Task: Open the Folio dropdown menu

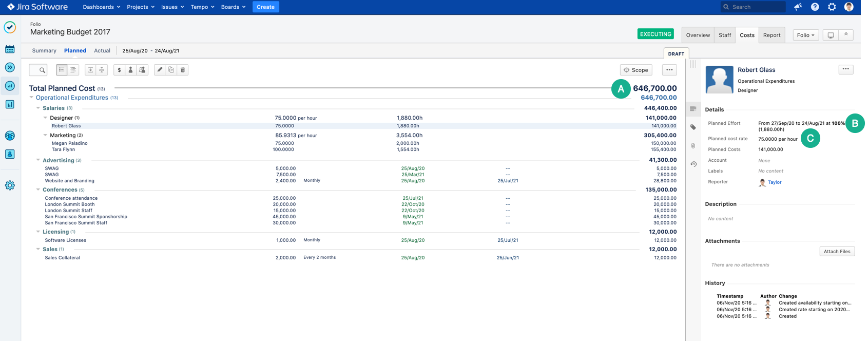Action: point(805,35)
